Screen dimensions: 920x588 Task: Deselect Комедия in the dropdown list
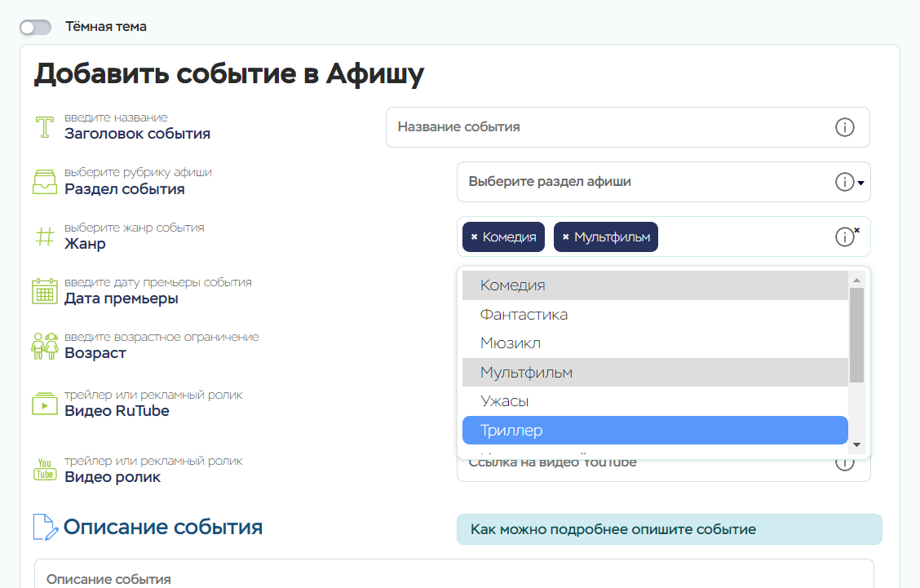click(x=655, y=285)
